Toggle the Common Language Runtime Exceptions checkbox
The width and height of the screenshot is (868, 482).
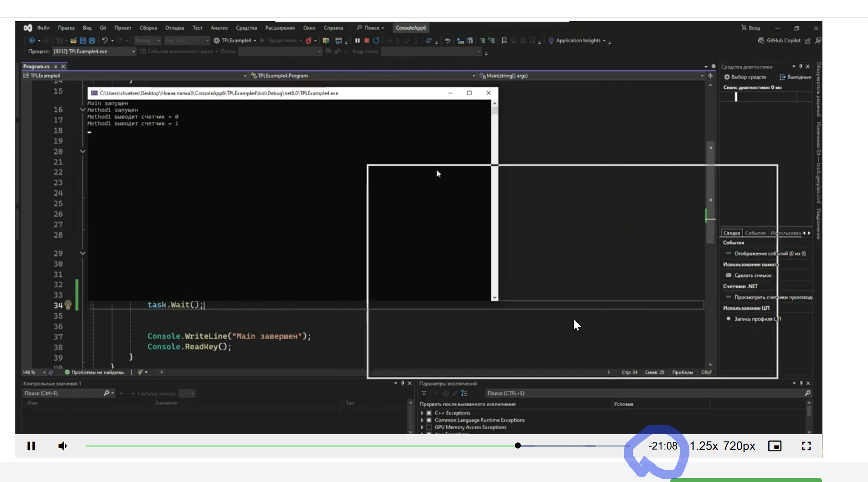(x=429, y=420)
